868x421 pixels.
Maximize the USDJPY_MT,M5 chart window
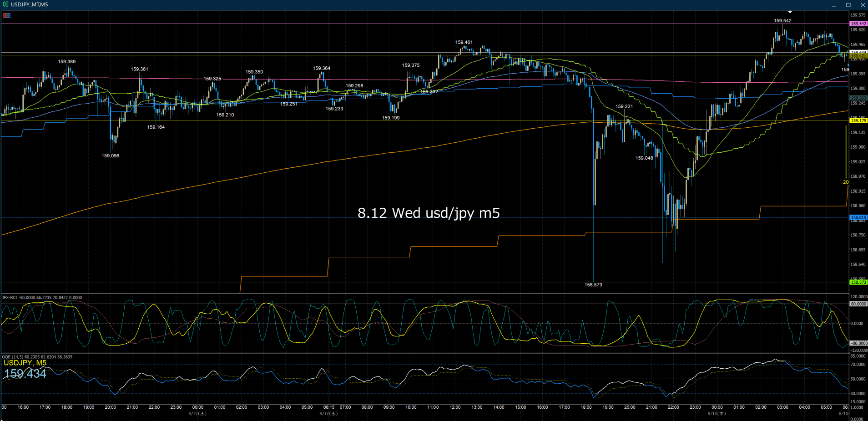(848, 5)
